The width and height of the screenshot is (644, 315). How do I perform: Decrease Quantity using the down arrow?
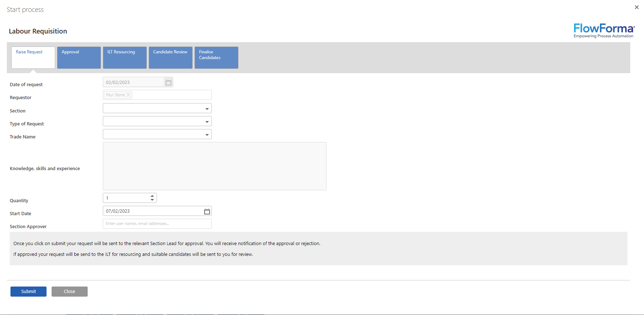coord(152,200)
